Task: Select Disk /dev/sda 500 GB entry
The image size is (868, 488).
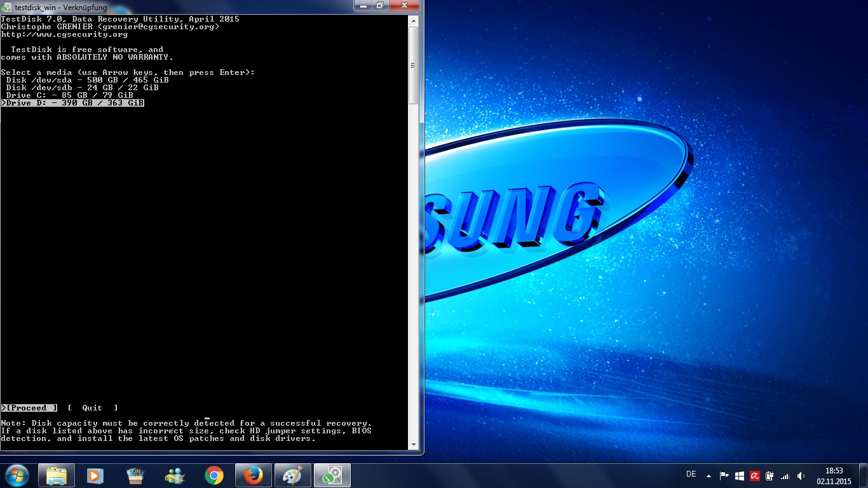Action: (x=87, y=80)
